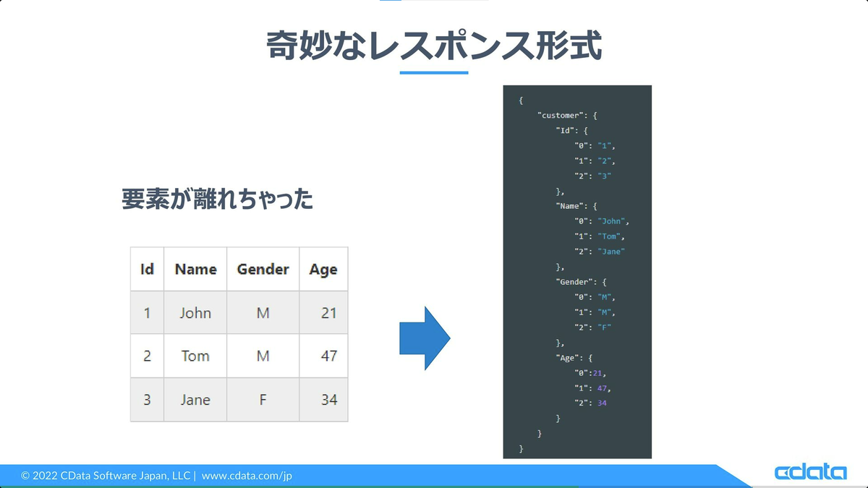This screenshot has width=868, height=488.
Task: Click the "Name": { key in the JSON
Action: [577, 206]
